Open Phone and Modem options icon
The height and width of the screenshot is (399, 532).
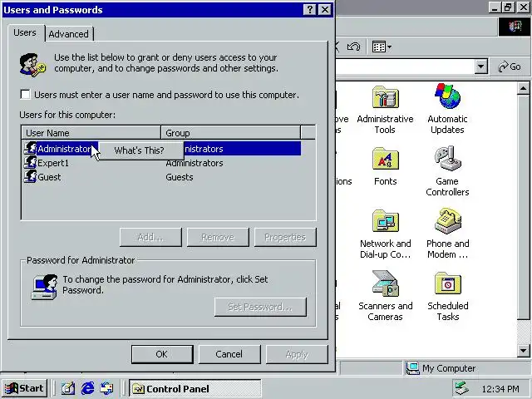[447, 221]
